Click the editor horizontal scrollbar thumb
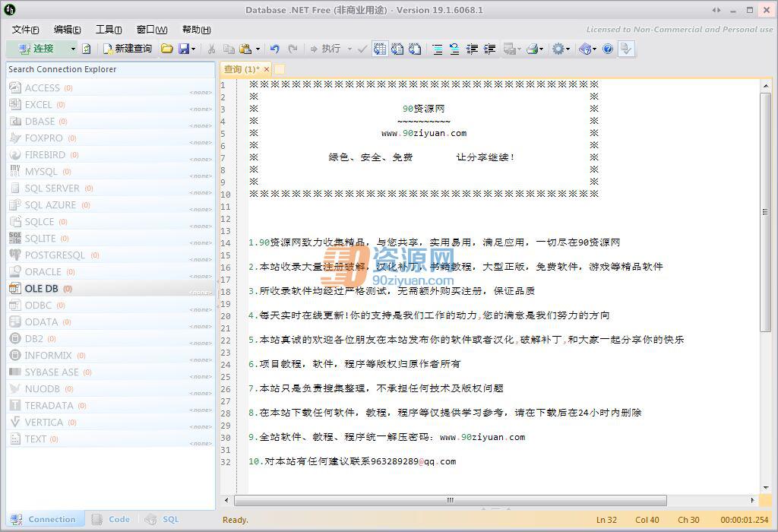Screen dimensions: 778x532 pos(450,500)
